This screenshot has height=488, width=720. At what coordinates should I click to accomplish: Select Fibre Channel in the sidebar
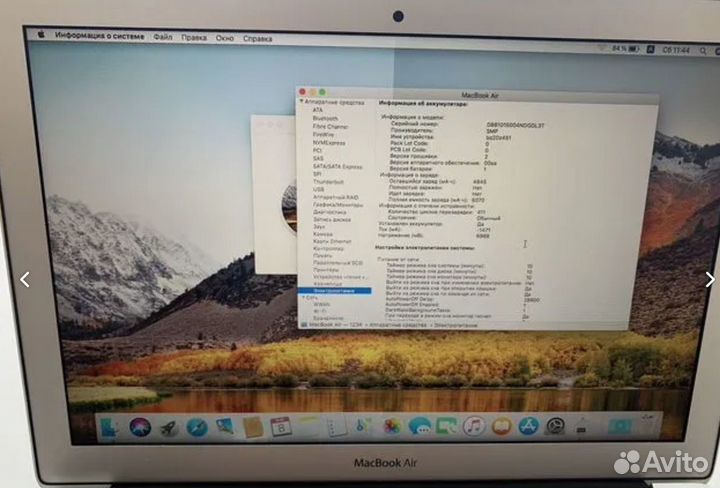pos(331,126)
